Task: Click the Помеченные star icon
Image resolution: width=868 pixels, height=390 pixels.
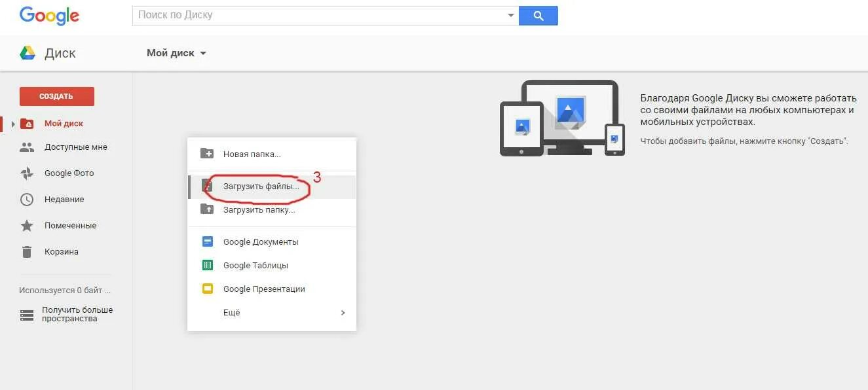Action: point(28,225)
